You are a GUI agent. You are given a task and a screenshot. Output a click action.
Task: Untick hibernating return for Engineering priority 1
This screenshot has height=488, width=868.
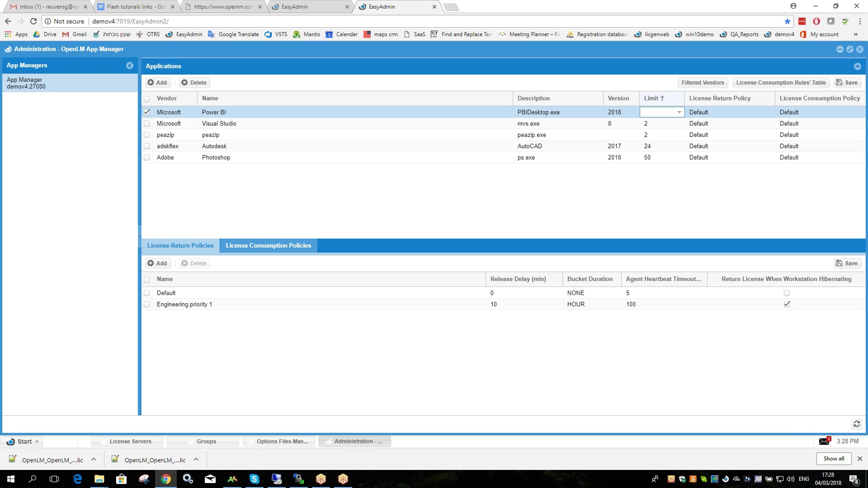point(787,304)
